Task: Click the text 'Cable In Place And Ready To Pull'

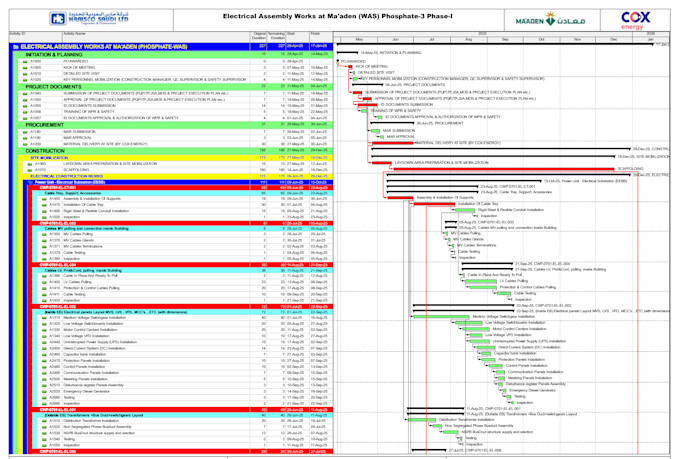Action: [x=90, y=276]
